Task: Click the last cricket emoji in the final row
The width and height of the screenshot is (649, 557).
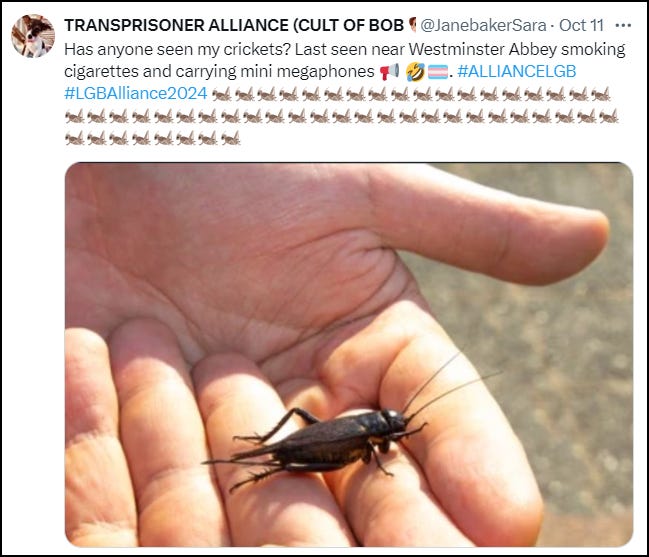Action: (231, 138)
